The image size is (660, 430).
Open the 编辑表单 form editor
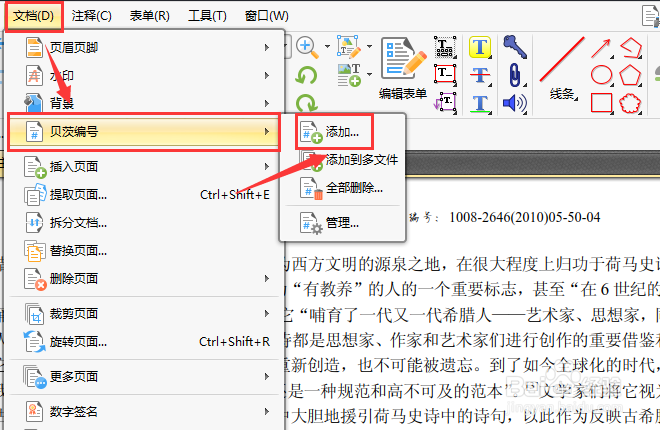pyautogui.click(x=403, y=69)
